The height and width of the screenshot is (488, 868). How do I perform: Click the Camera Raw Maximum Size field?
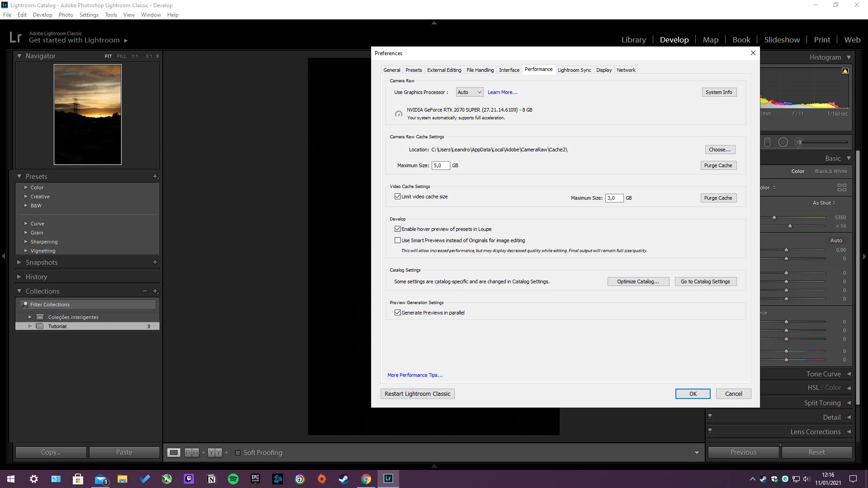pyautogui.click(x=440, y=165)
